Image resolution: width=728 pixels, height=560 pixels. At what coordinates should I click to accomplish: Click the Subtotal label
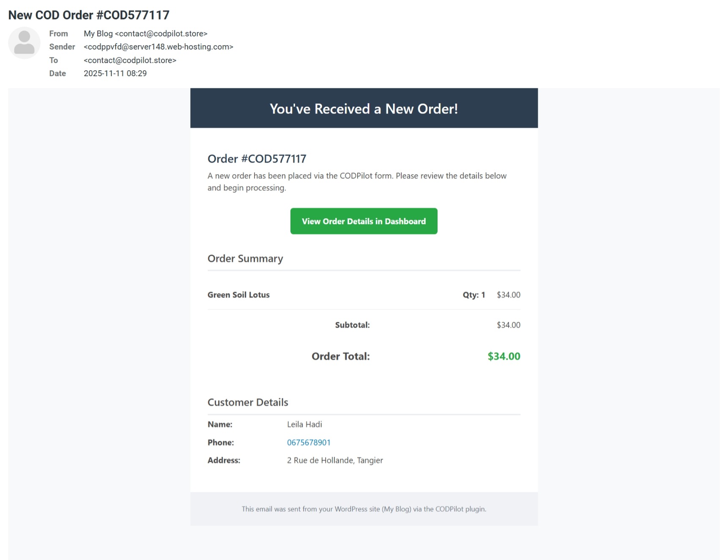352,325
